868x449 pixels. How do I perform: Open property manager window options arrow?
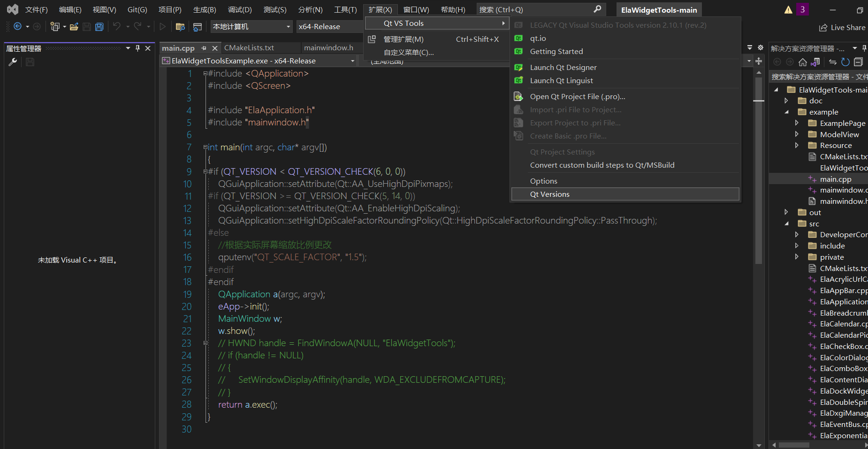(128, 48)
